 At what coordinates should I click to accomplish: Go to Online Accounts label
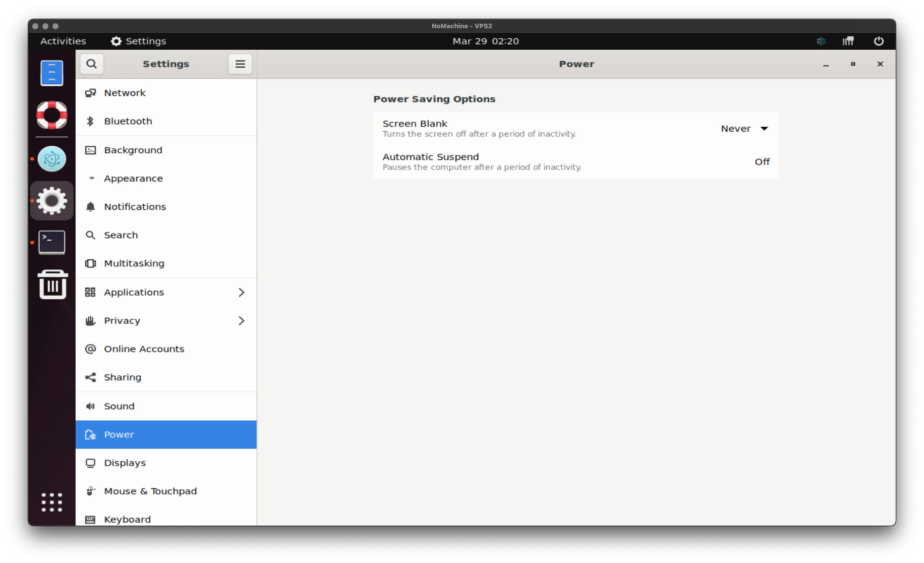144,349
